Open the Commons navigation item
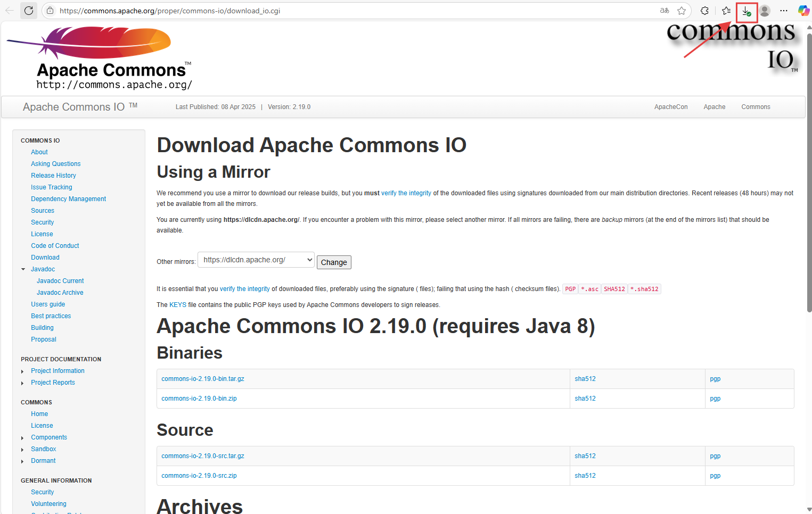 tap(756, 107)
